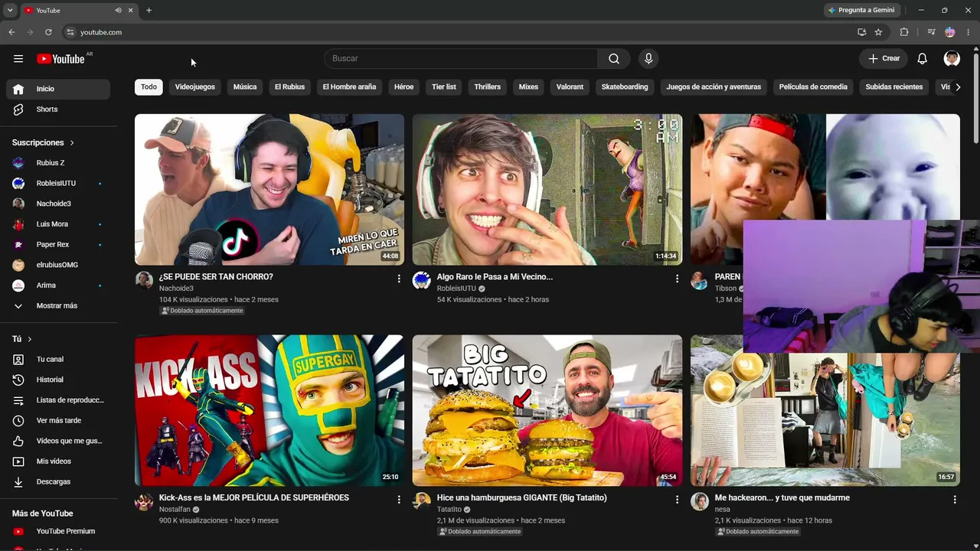This screenshot has height=551, width=980.
Task: Open options for Algo Raro le Pasa video
Action: [x=677, y=279]
